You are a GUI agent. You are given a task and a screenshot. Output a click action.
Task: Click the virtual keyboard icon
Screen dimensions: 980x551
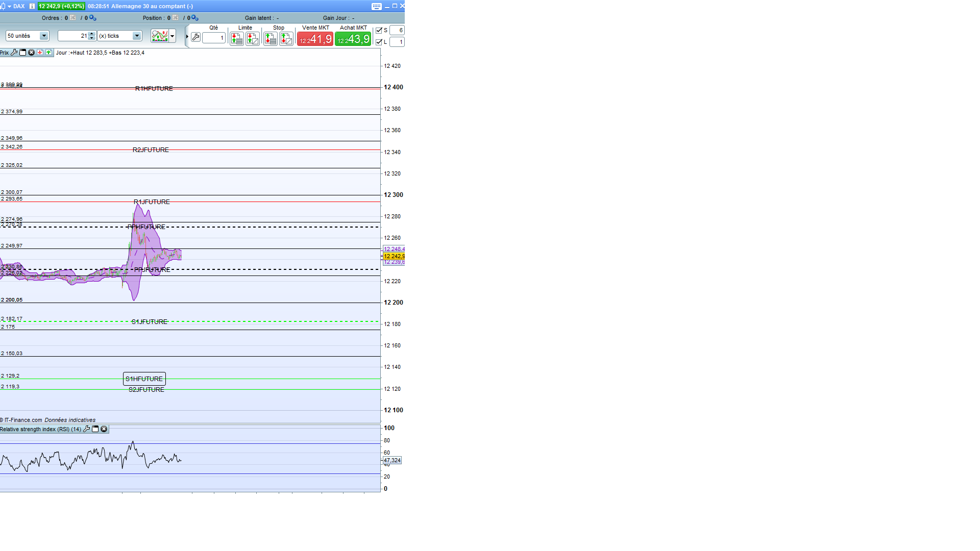coord(377,7)
